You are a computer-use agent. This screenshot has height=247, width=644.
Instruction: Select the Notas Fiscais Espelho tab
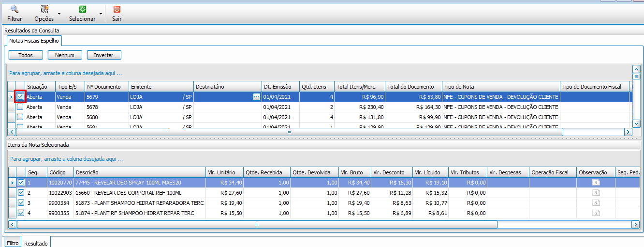(x=34, y=41)
